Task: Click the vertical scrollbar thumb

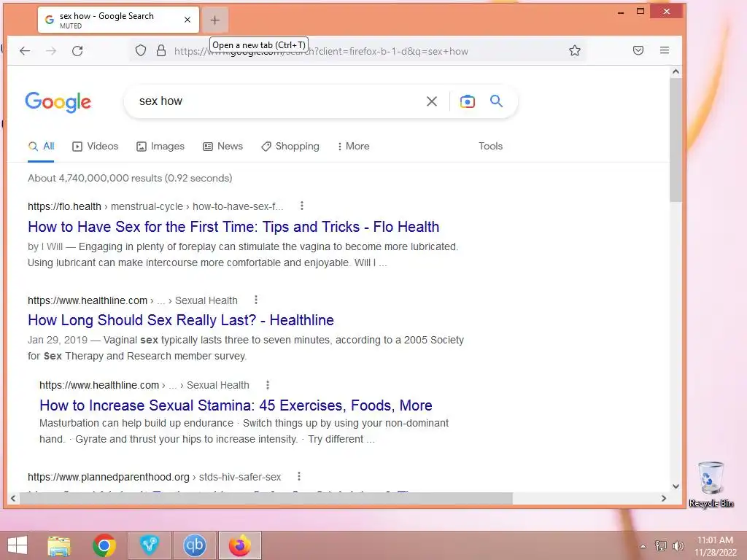Action: click(676, 140)
